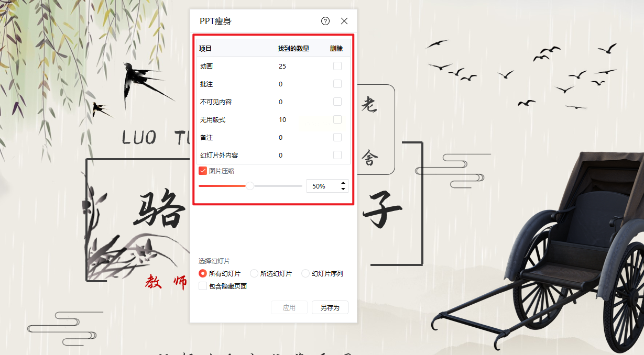644x355 pixels.
Task: Click the 50% compression value field
Action: 323,186
